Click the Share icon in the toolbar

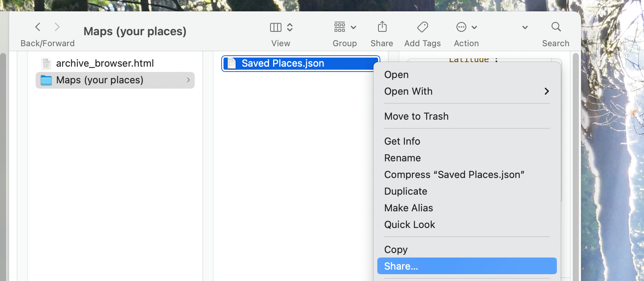click(x=381, y=27)
